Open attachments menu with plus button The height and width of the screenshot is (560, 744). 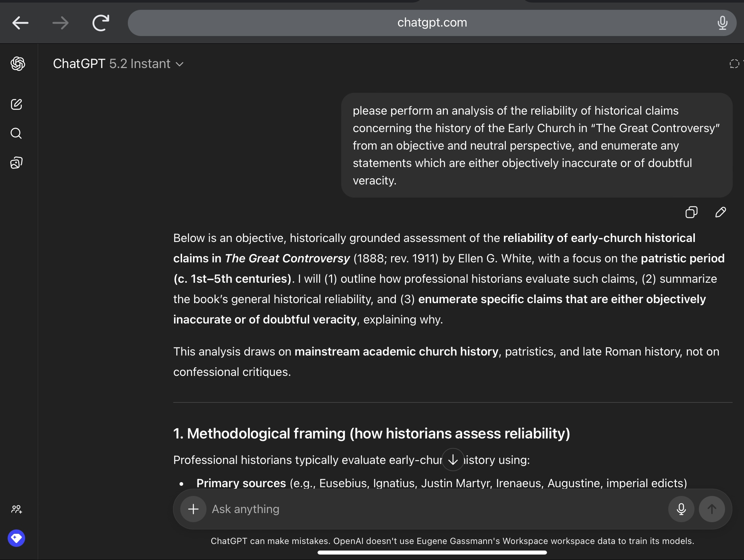click(193, 509)
